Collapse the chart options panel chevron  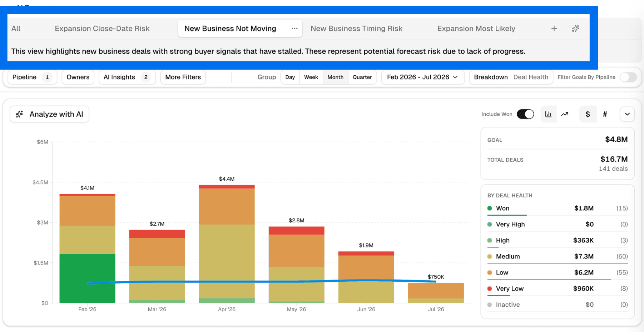point(627,114)
